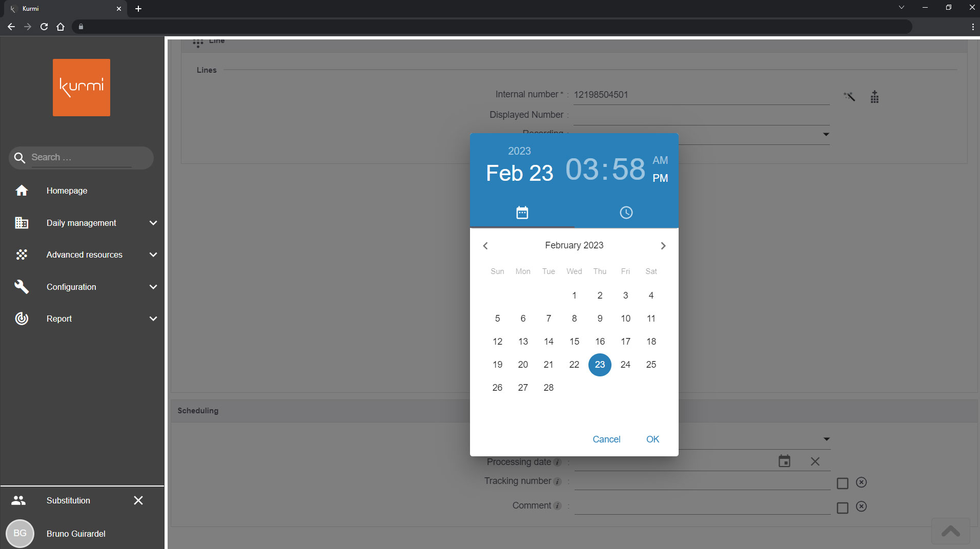Click the Daily management building icon
980x549 pixels.
pos(22,223)
